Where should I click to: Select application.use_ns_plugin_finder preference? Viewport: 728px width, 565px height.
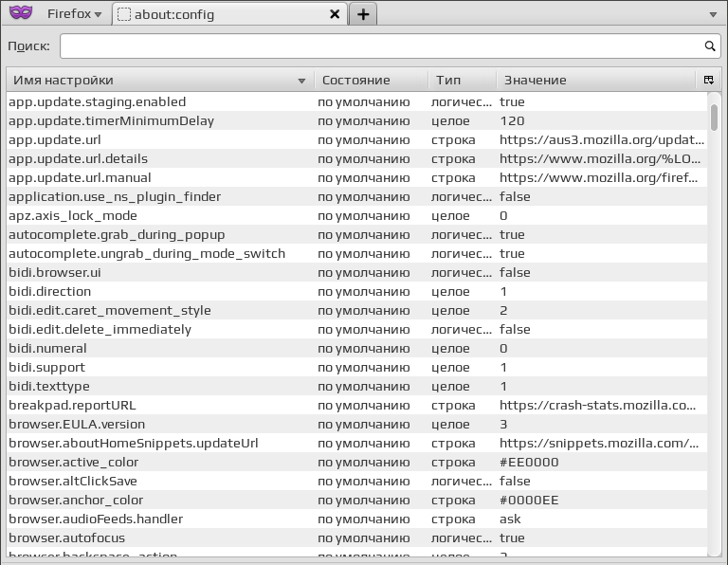(x=357, y=197)
